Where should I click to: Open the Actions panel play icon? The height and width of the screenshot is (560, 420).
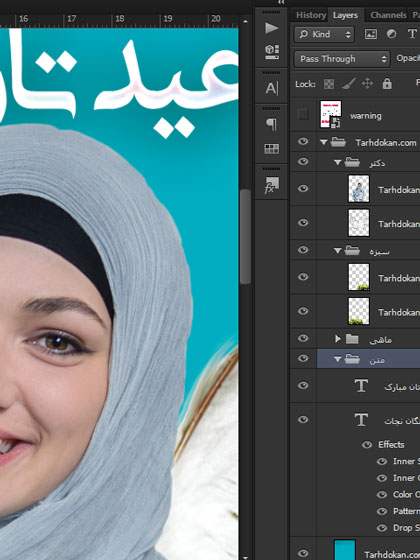(x=271, y=28)
